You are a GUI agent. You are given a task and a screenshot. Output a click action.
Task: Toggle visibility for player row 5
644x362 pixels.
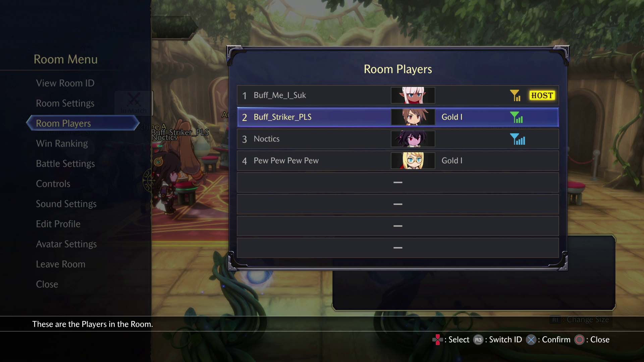397,182
